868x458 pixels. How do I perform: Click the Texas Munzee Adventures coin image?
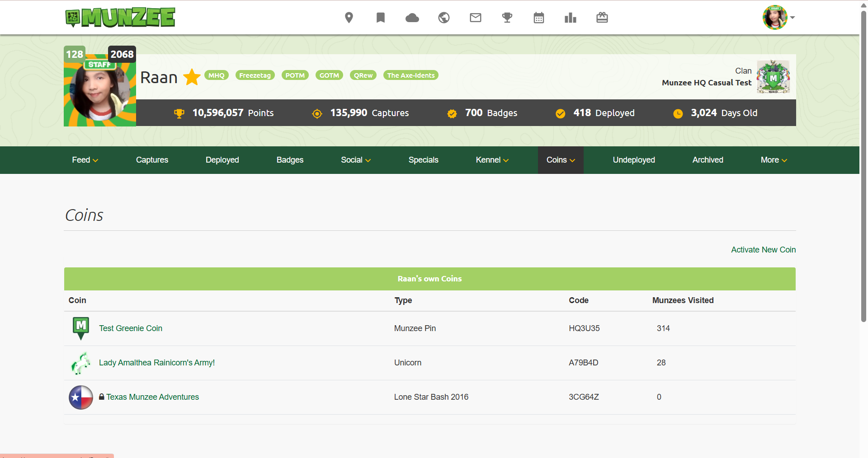coord(81,397)
